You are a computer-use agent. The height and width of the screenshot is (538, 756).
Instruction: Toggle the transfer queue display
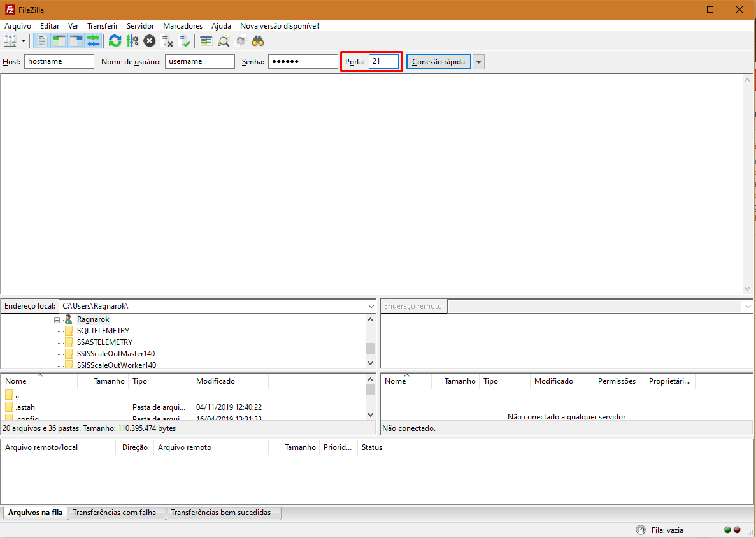94,41
